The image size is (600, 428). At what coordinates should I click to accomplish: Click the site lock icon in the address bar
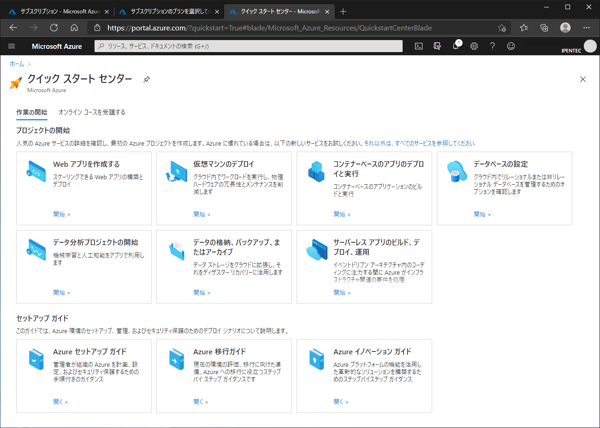pos(97,28)
